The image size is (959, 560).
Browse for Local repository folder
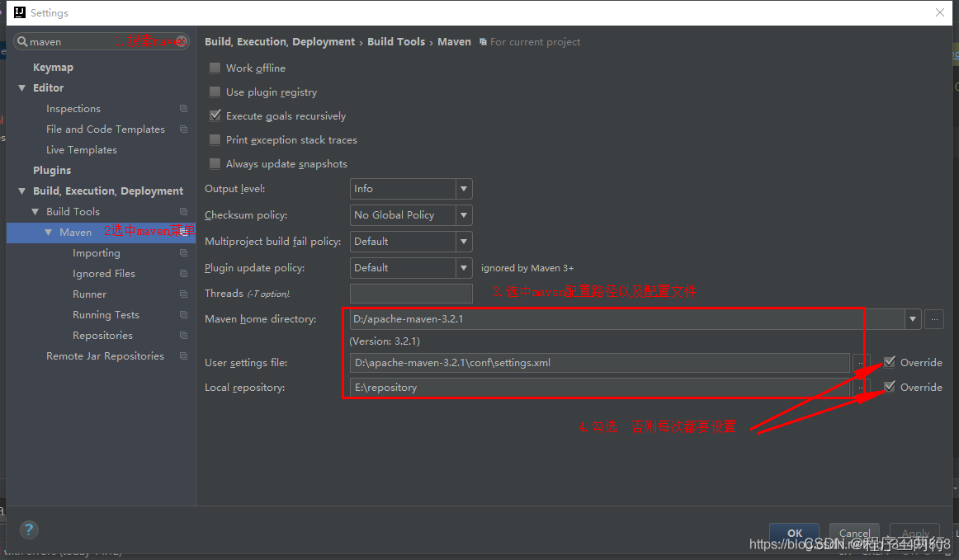point(861,388)
